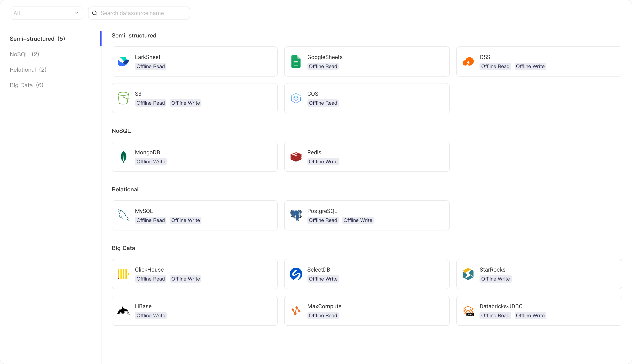Screen dimensions: 632x364
Task: Click the MaxCompute datasource name
Action: pyautogui.click(x=324, y=306)
